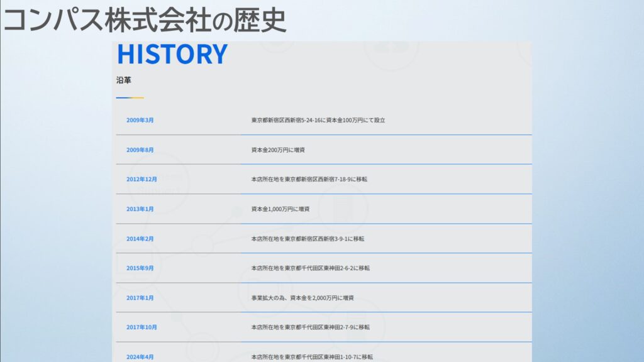644x362 pixels.
Task: Select the 東神田2-6-2 relocation text
Action: (310, 268)
